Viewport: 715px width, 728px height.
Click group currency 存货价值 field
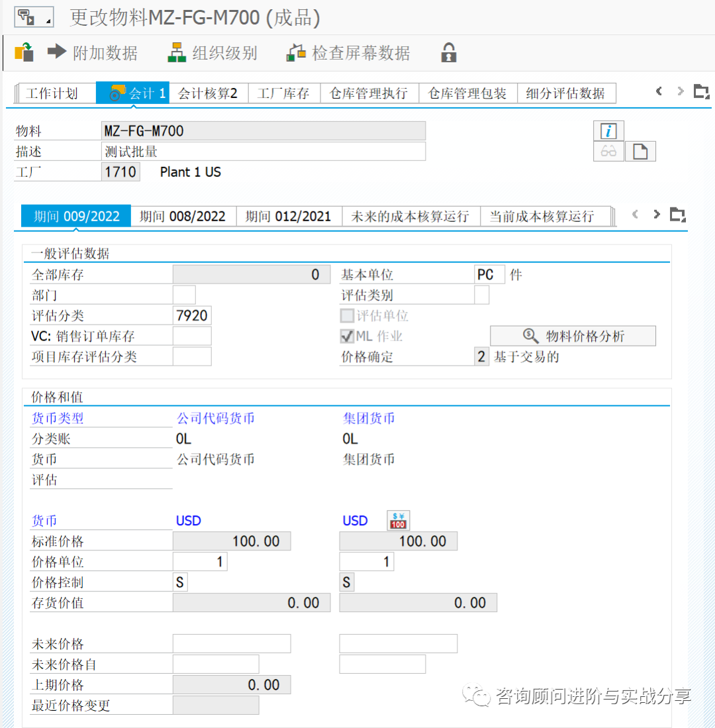418,602
